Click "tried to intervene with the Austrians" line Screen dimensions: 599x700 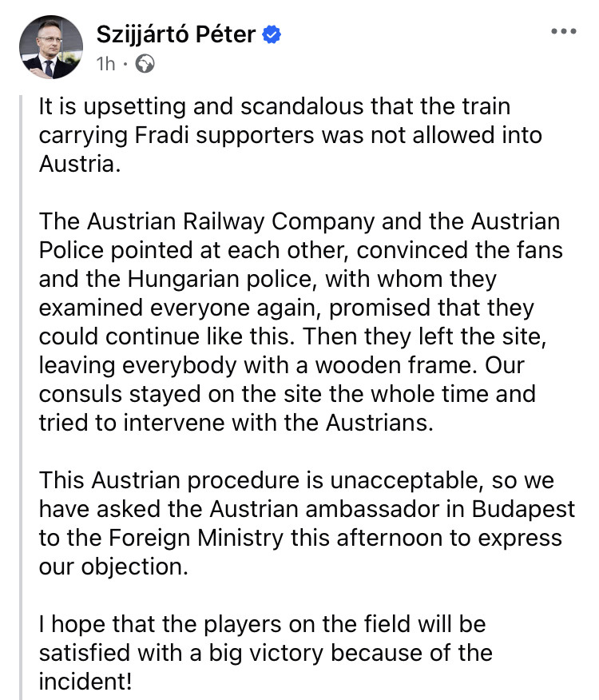236,423
